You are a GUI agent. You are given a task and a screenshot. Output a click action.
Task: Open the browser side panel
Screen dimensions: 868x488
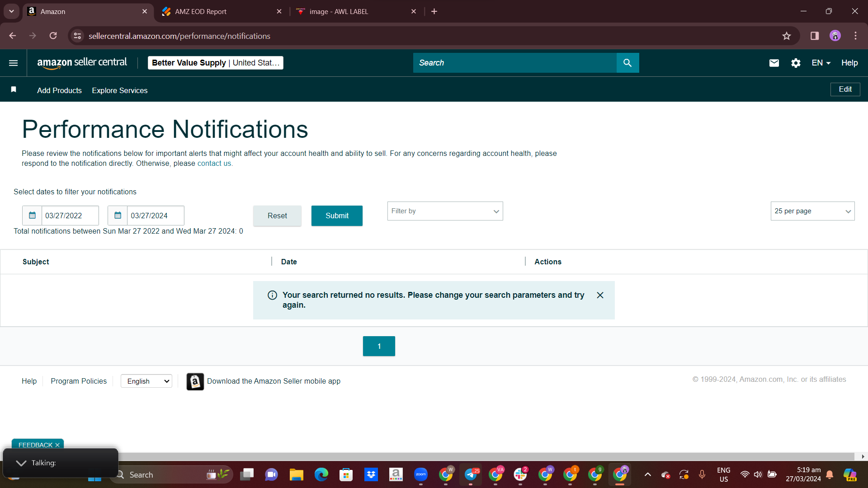(x=815, y=36)
